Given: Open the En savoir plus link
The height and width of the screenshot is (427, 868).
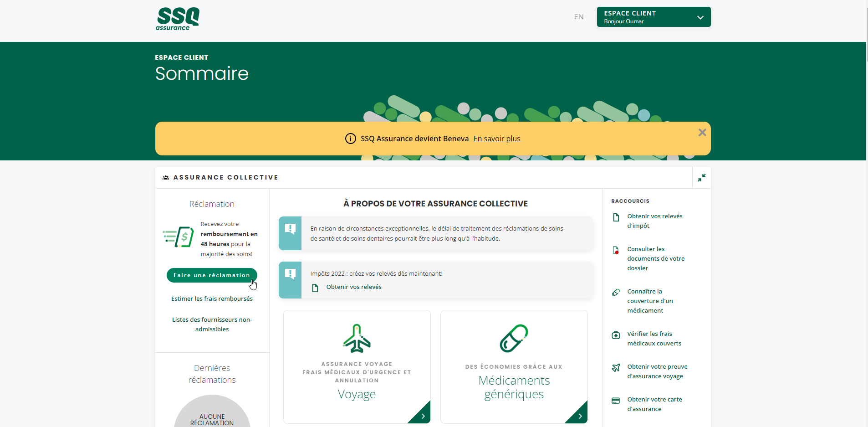Looking at the screenshot, I should [x=497, y=139].
